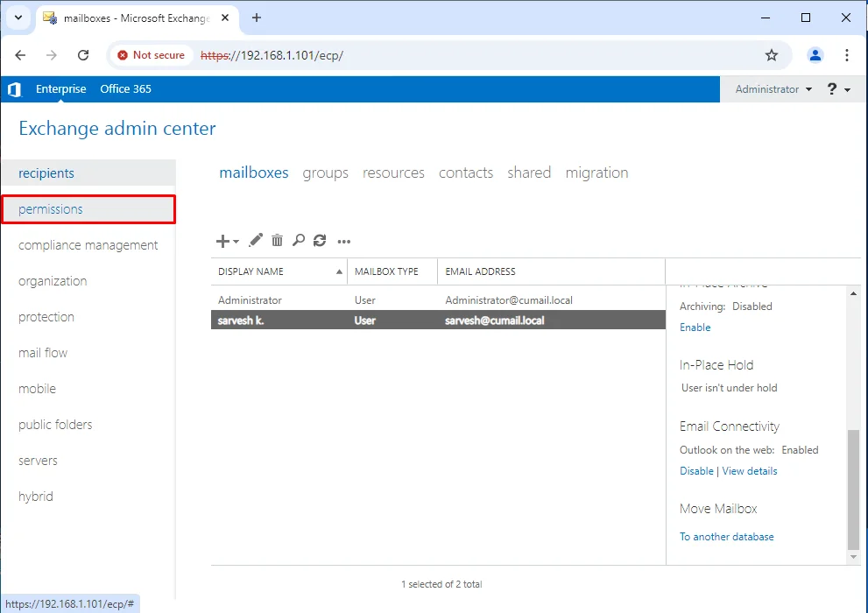Open the permissions section in the sidebar
Viewport: 868px width, 613px height.
(51, 209)
